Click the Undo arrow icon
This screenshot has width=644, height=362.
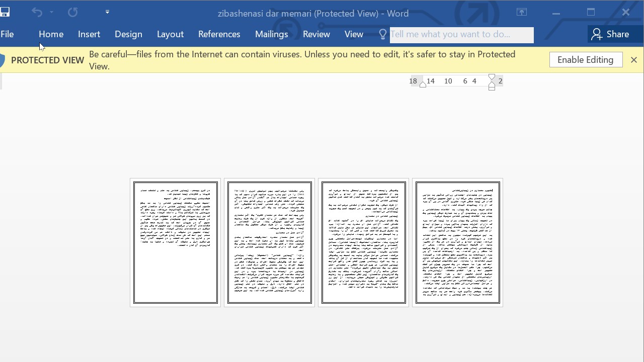click(x=37, y=12)
